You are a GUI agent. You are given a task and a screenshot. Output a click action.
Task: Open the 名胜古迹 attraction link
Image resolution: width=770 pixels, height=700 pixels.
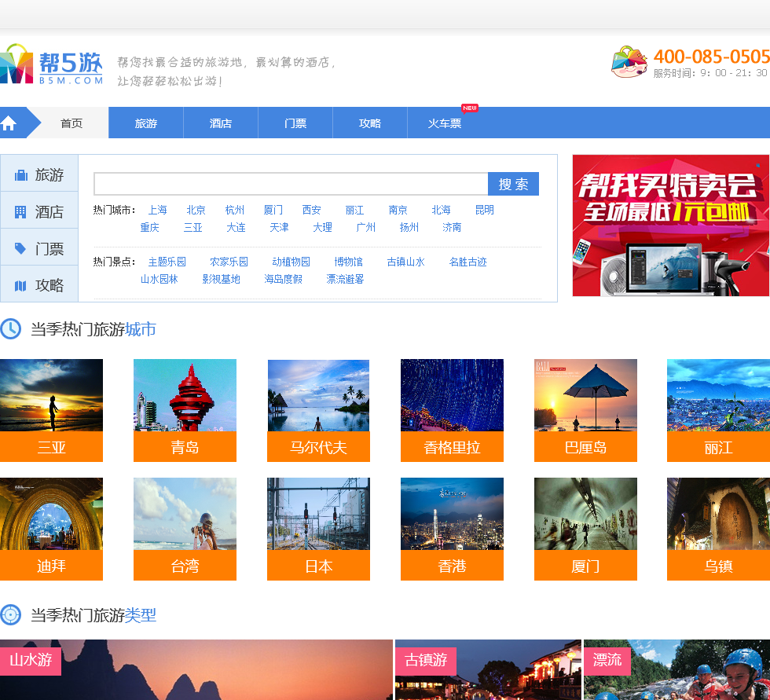point(468,262)
